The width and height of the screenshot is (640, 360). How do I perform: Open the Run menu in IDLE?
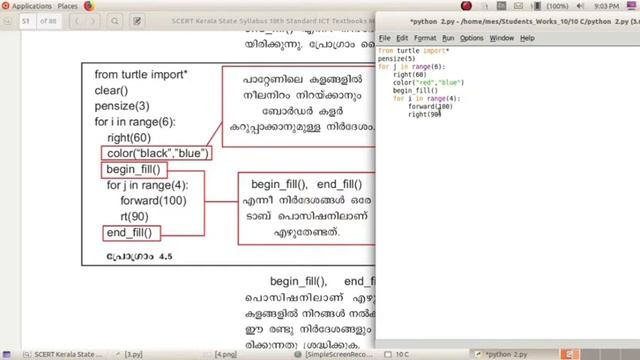[448, 38]
